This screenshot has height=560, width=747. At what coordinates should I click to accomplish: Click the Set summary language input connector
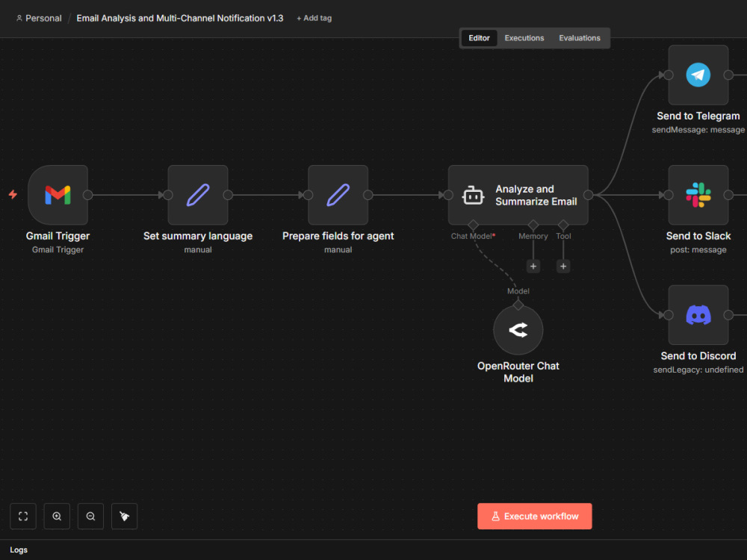point(168,195)
